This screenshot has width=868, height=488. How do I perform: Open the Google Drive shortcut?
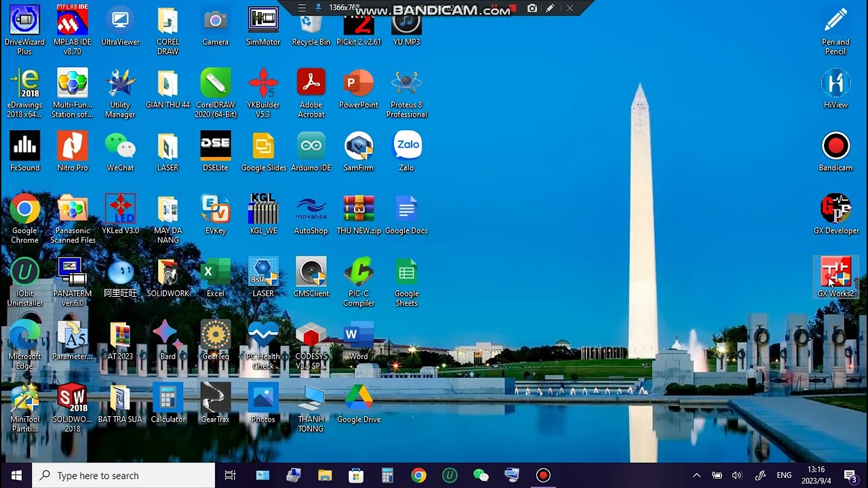359,403
